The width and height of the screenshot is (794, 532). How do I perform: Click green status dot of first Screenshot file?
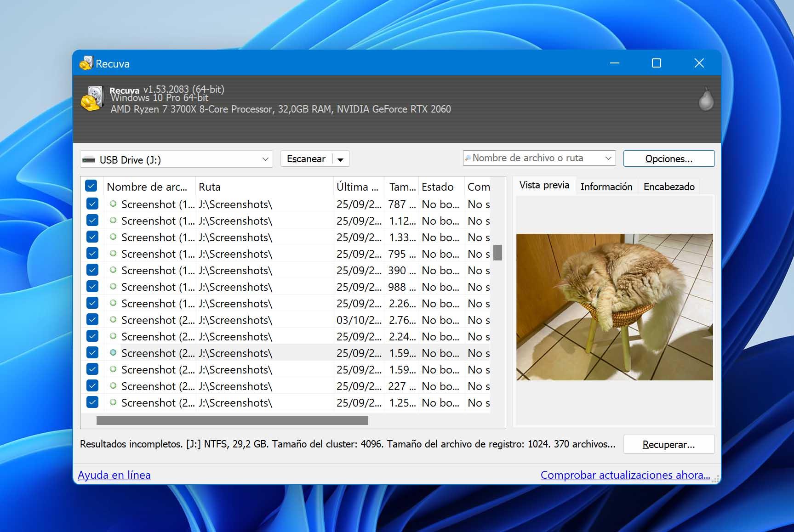(x=113, y=204)
